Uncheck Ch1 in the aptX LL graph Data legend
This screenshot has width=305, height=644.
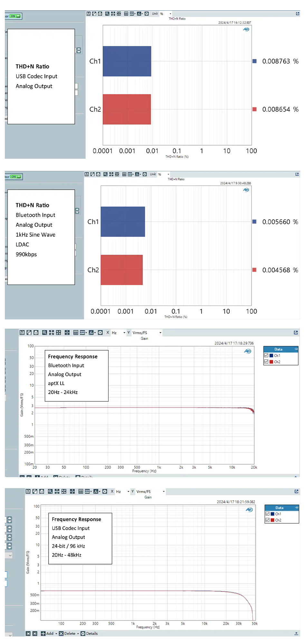tap(266, 355)
